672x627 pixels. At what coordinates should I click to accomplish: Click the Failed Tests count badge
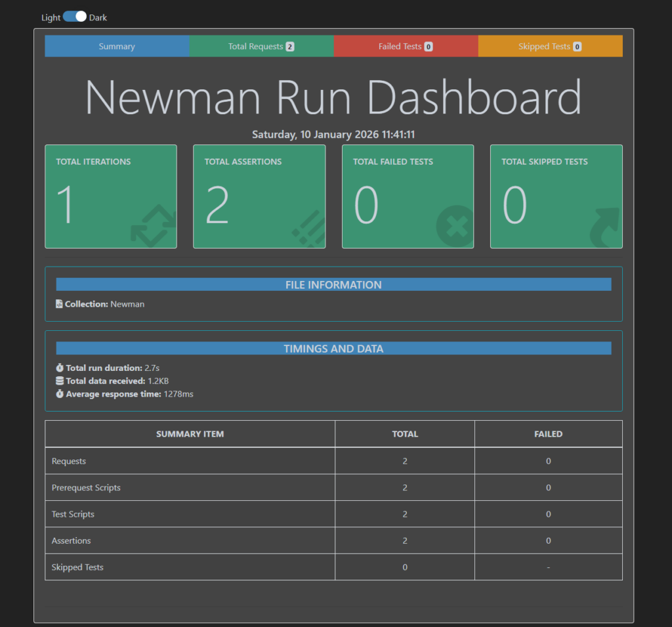click(428, 47)
